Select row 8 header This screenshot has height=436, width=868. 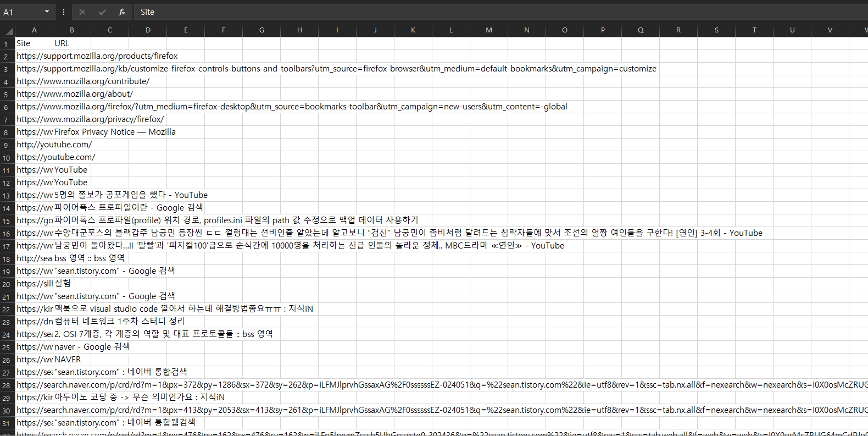7,132
